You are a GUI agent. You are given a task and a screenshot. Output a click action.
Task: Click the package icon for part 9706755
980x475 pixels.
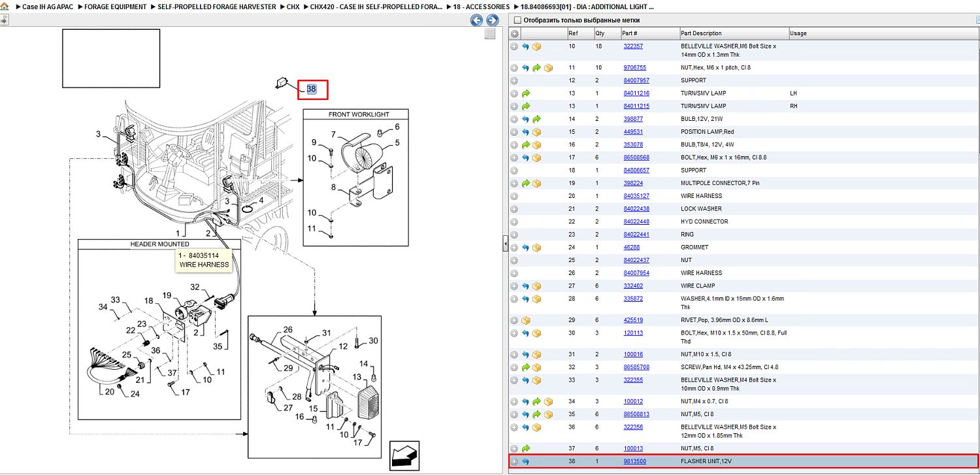pos(548,68)
